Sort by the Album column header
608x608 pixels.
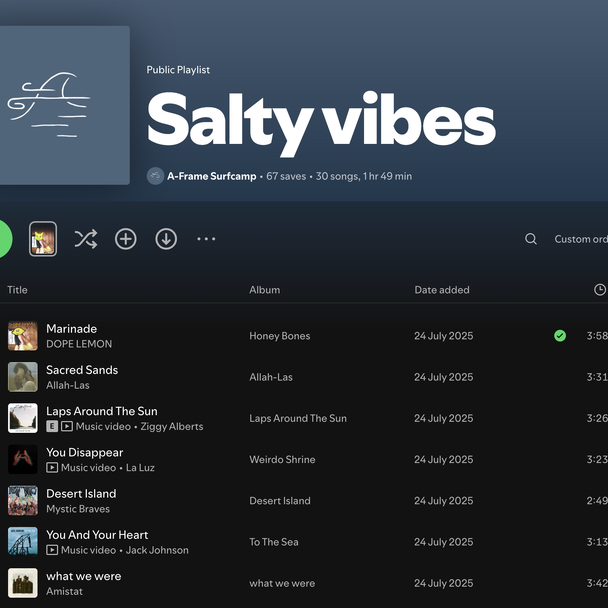264,290
